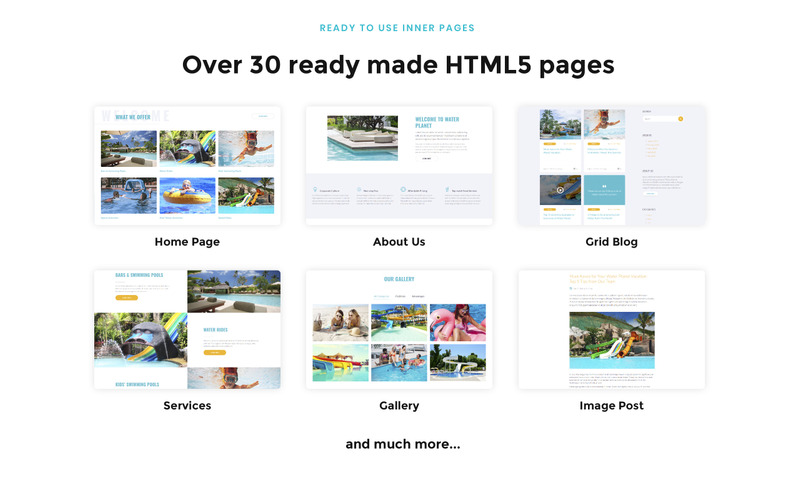Open the Services preview thumbnail
The image size is (800, 489).
[x=187, y=330]
